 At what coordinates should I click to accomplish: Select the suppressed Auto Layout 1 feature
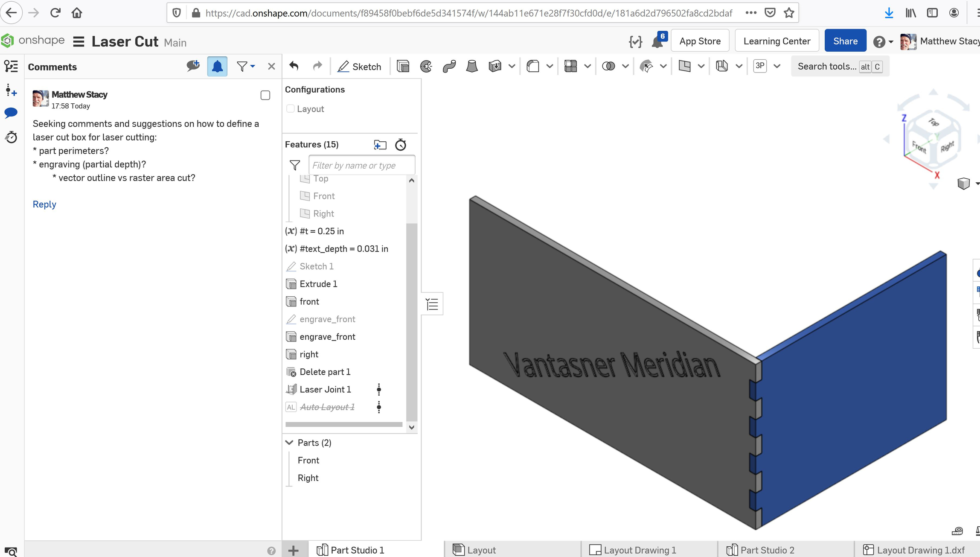point(327,407)
